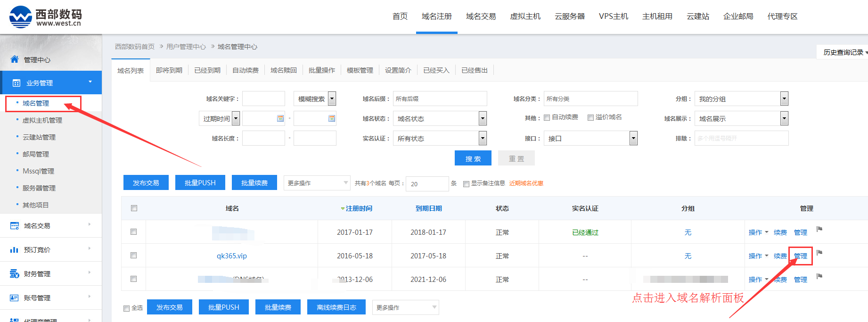Tick the 显示备注信息 checkbox
The height and width of the screenshot is (322, 868).
466,184
